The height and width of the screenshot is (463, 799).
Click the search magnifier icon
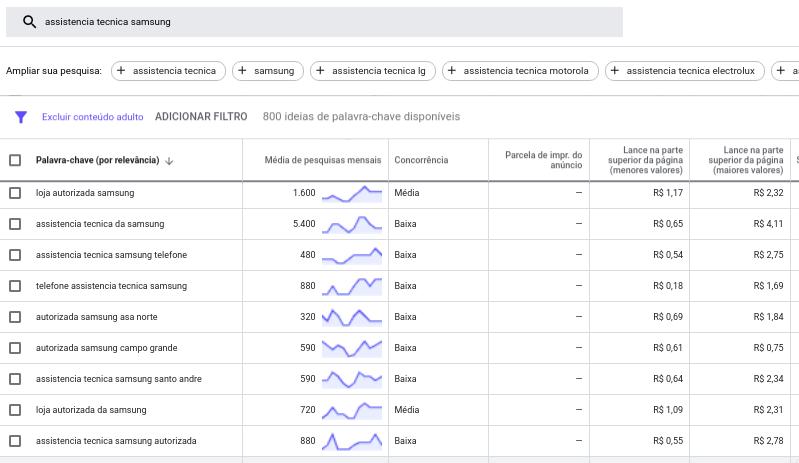point(30,22)
